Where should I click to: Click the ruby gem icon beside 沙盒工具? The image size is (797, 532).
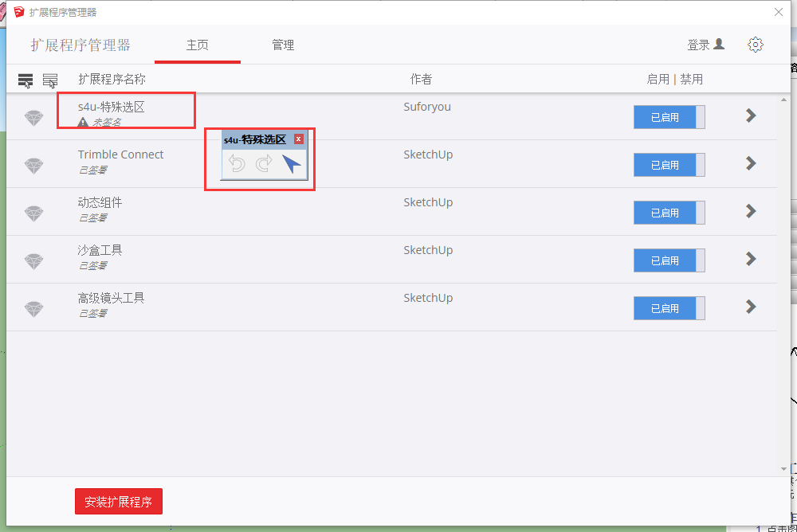(33, 260)
